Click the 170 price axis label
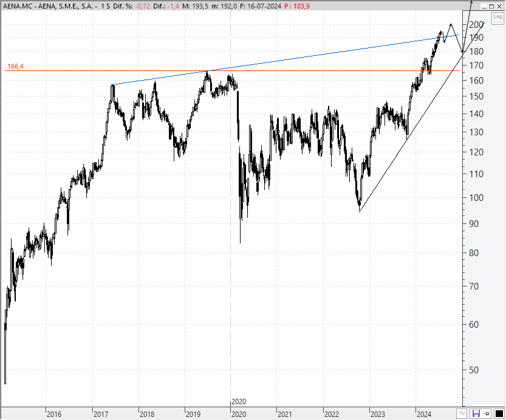The height and width of the screenshot is (420, 506). tap(476, 66)
